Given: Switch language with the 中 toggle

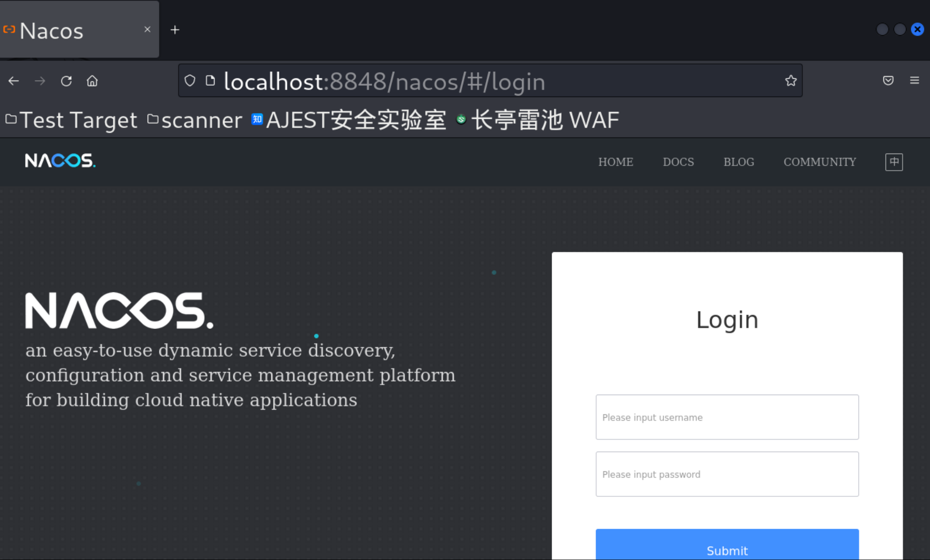Looking at the screenshot, I should pyautogui.click(x=894, y=162).
